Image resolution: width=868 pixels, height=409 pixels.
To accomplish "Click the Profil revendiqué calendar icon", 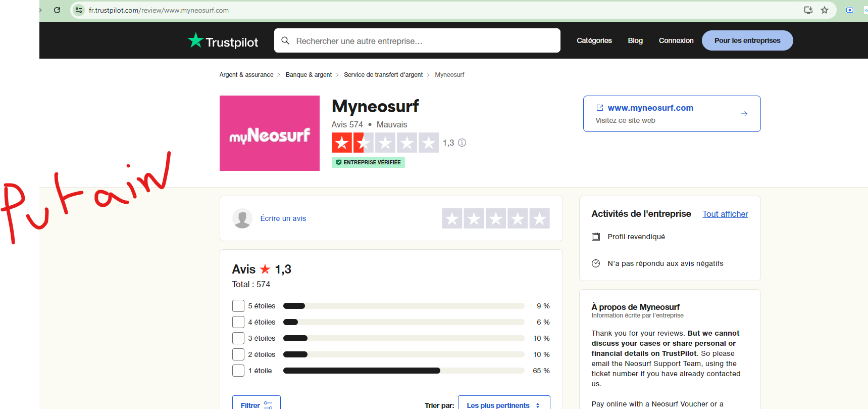I will click(x=596, y=237).
